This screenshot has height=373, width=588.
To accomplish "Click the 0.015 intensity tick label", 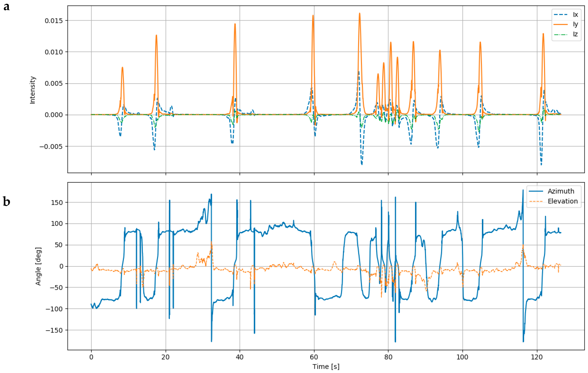I will click(53, 21).
